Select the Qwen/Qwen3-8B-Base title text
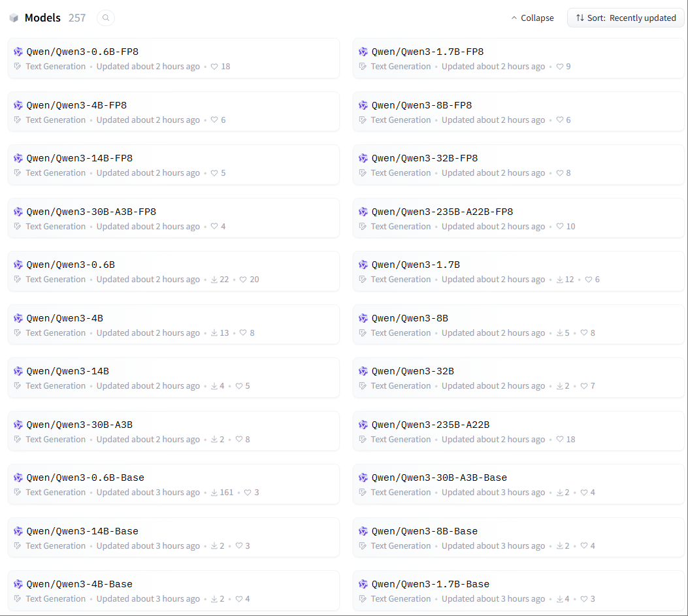 click(x=425, y=531)
